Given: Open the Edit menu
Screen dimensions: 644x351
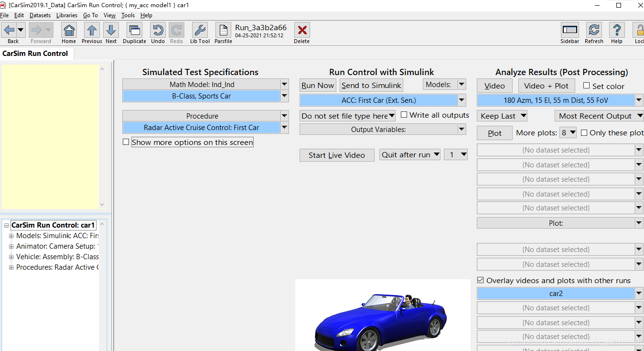Looking at the screenshot, I should [x=19, y=15].
